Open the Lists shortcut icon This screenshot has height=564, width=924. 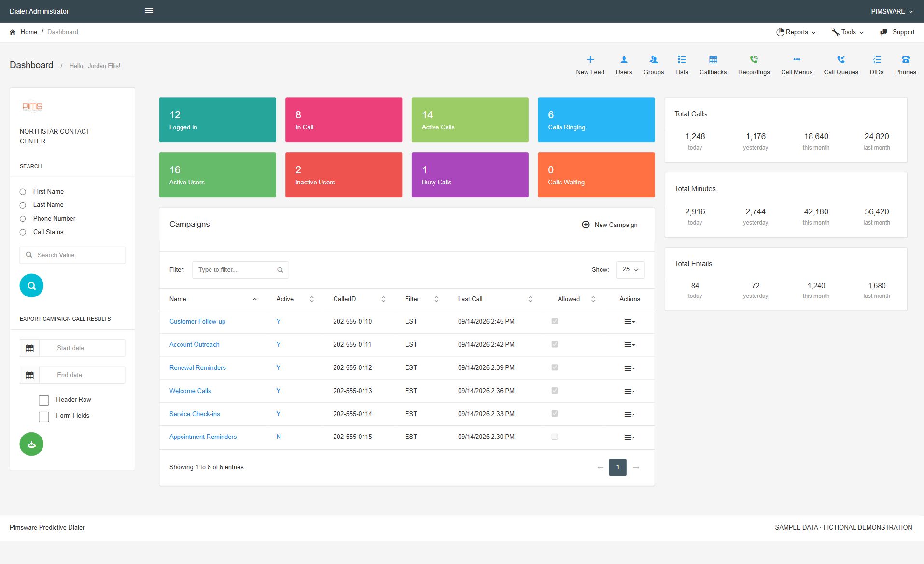pos(682,60)
